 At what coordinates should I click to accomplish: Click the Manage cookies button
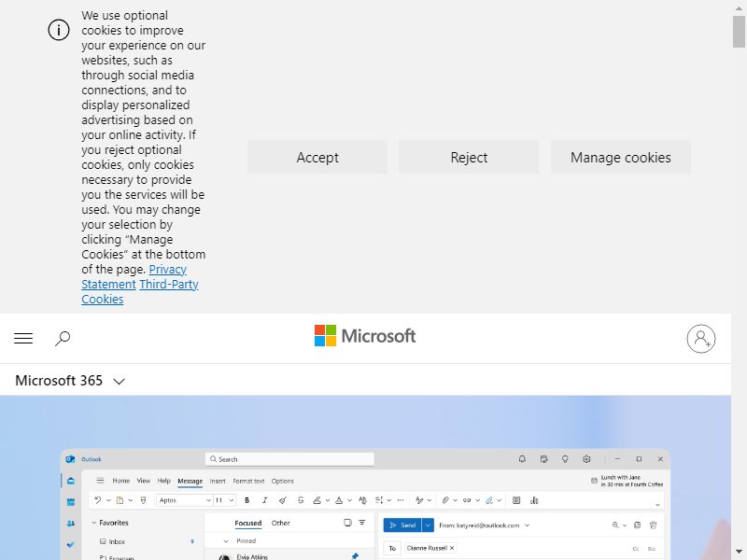click(621, 157)
